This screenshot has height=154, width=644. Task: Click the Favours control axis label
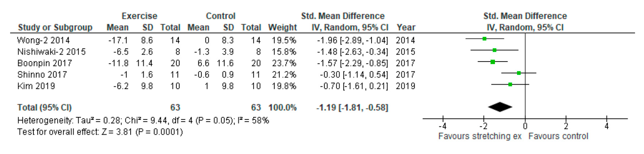tap(558, 136)
